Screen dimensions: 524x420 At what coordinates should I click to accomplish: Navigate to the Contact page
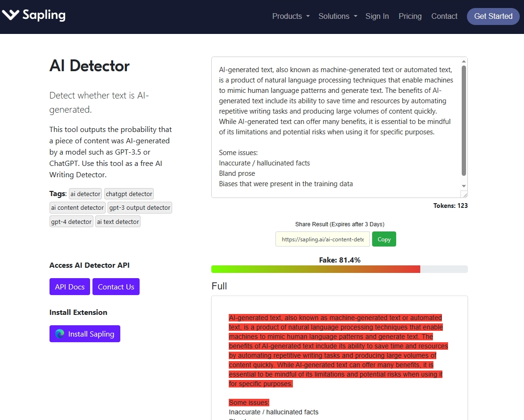coord(444,16)
